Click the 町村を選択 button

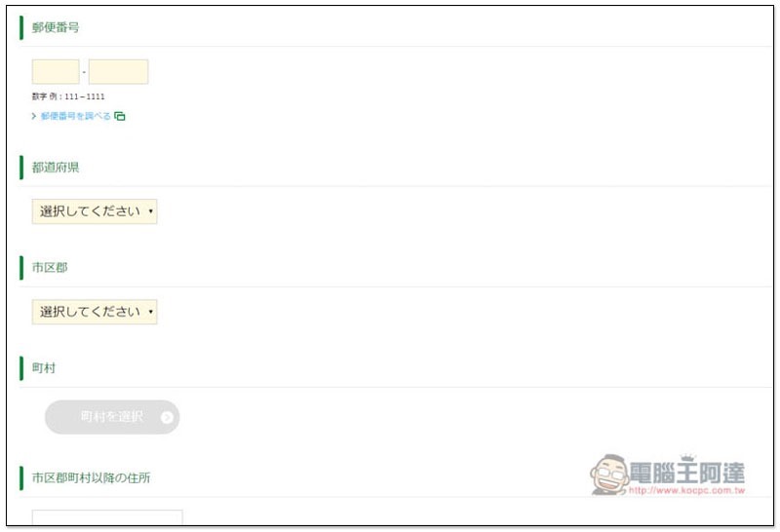112,418
